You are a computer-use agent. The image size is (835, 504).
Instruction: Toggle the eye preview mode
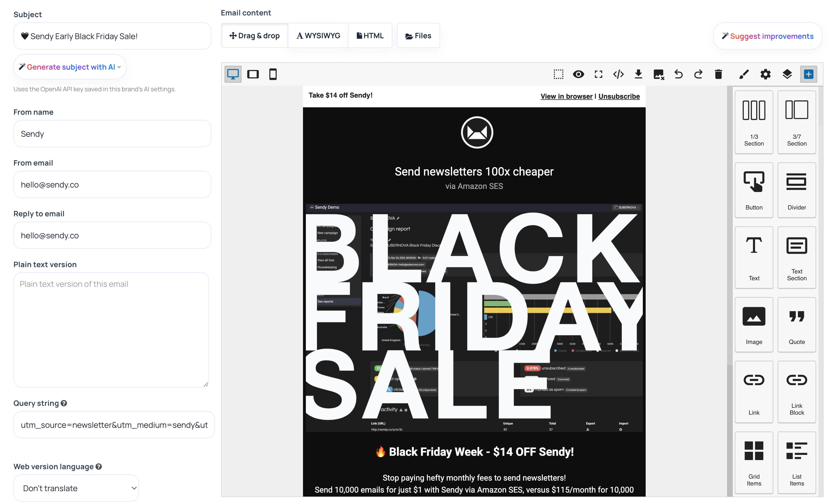click(579, 74)
